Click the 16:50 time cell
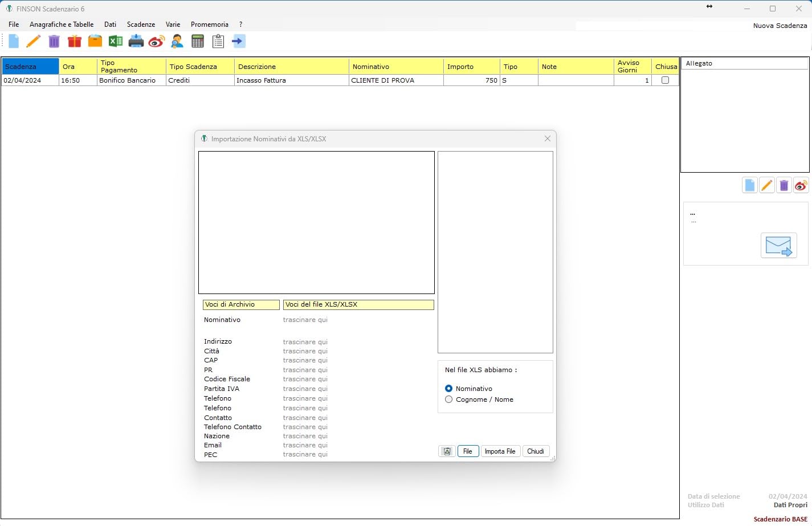This screenshot has width=812, height=526. tap(78, 80)
